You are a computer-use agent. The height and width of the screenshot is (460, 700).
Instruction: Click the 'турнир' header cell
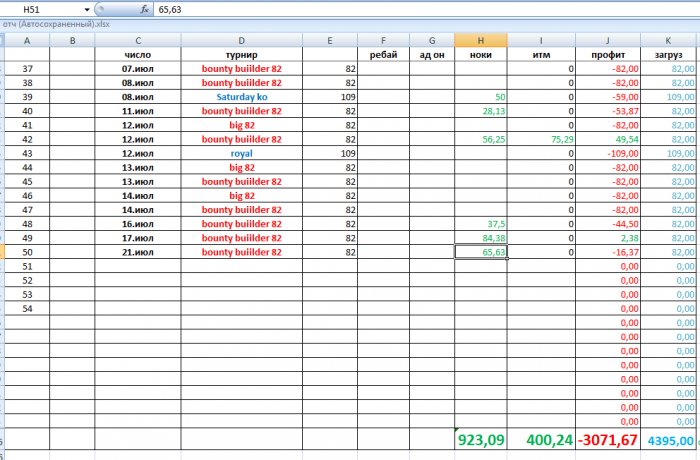(242, 55)
